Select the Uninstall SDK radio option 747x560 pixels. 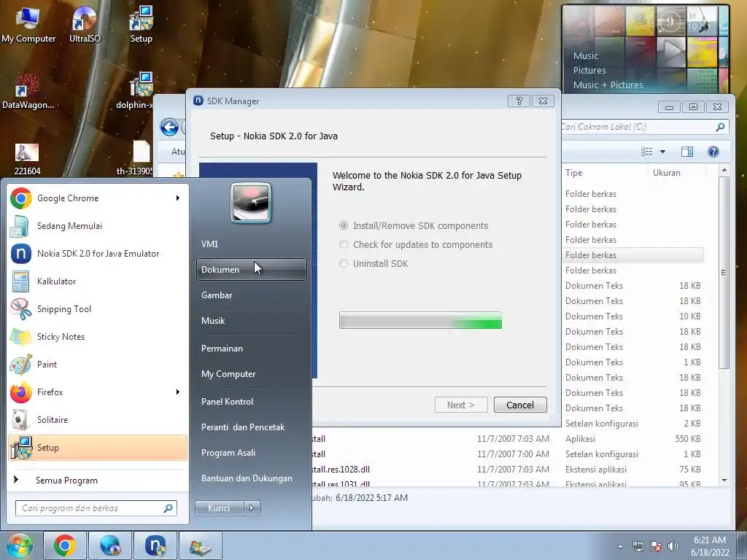[x=373, y=263]
